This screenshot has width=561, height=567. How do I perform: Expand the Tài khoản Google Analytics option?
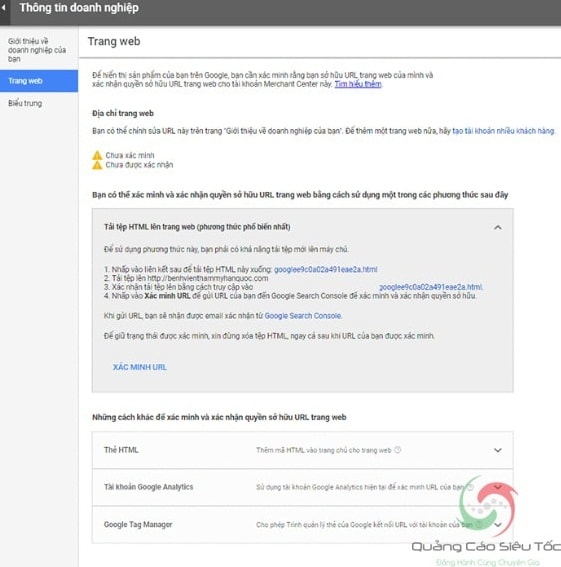tap(498, 487)
